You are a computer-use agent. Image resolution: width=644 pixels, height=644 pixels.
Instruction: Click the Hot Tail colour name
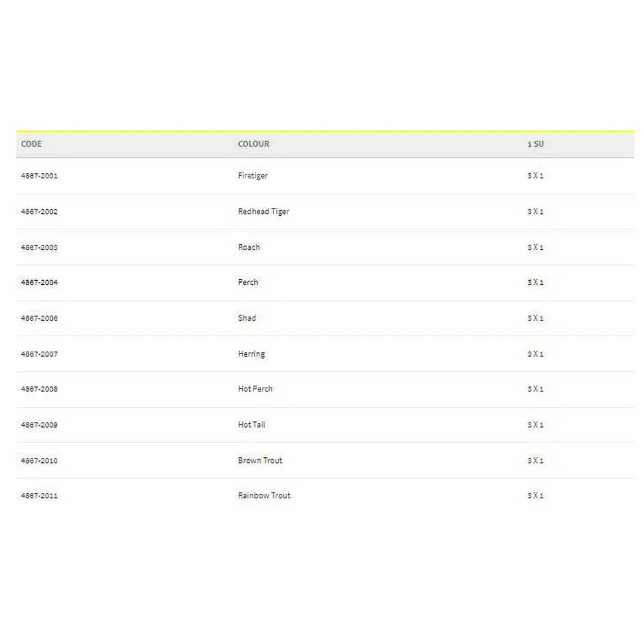[251, 425]
